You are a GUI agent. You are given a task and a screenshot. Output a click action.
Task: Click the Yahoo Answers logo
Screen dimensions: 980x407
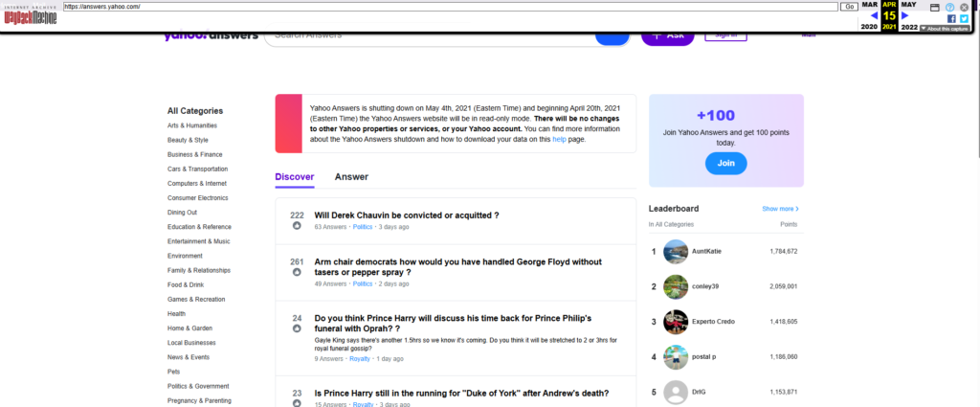pyautogui.click(x=212, y=35)
